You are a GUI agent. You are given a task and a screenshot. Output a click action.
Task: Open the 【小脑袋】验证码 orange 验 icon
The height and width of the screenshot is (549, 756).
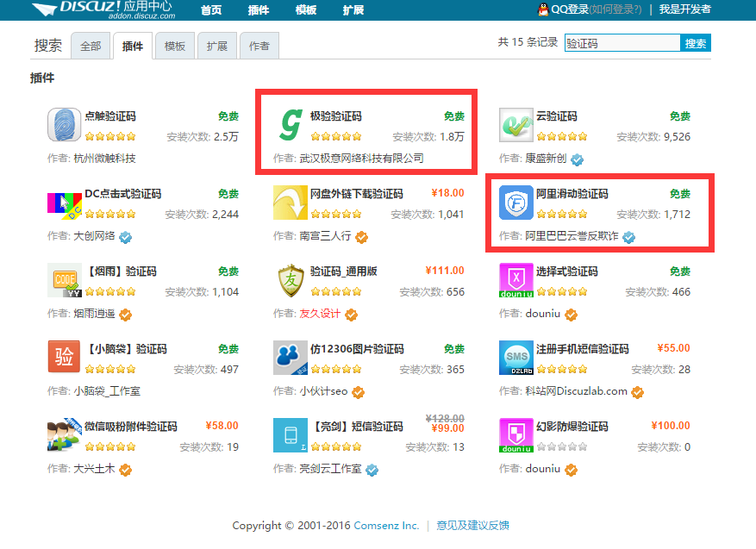(x=64, y=358)
